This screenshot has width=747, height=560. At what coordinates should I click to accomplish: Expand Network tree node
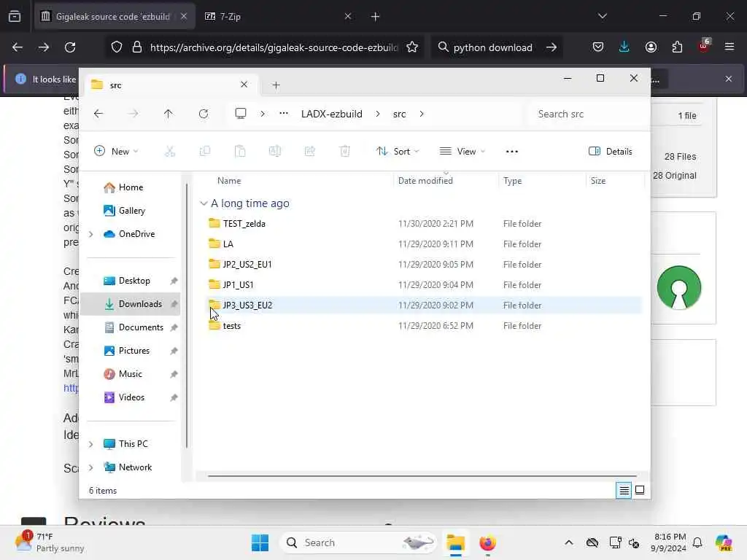tap(91, 467)
